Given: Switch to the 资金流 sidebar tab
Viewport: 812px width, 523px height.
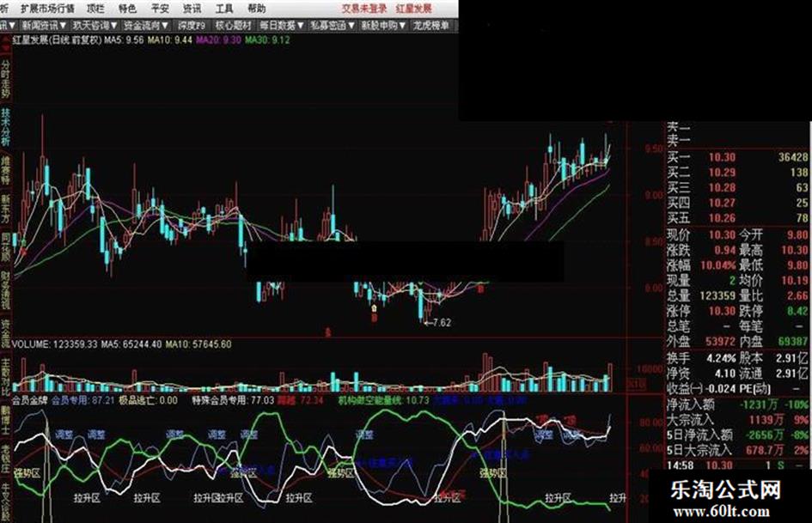Looking at the screenshot, I should (6, 333).
